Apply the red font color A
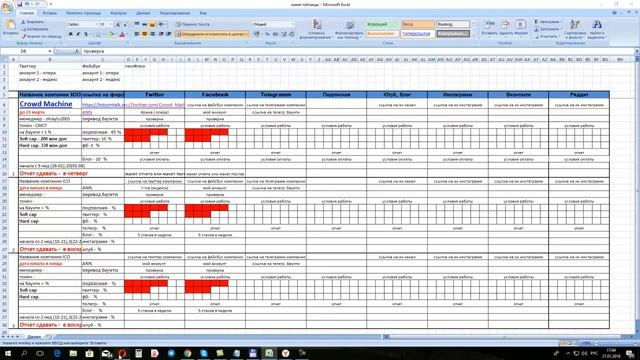 122,35
